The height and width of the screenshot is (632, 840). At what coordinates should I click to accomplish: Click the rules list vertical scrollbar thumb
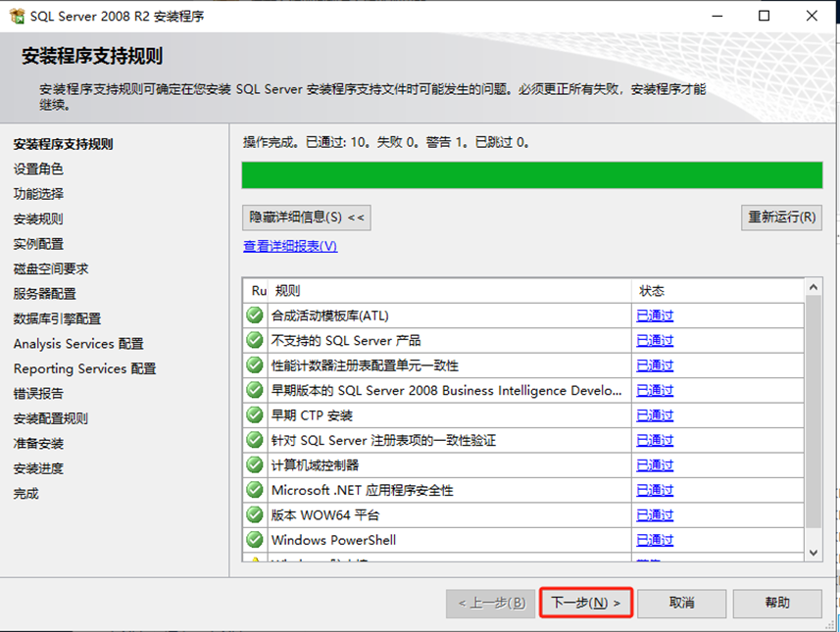(x=814, y=411)
